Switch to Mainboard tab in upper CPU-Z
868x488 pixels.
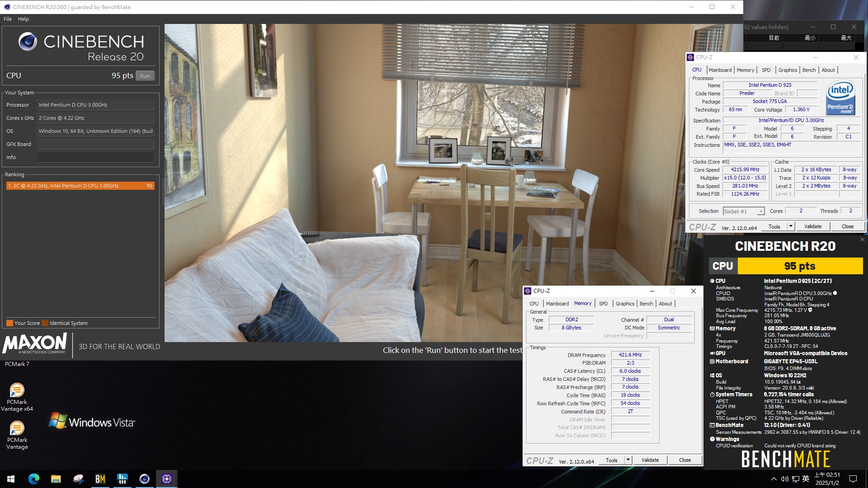[x=720, y=70]
